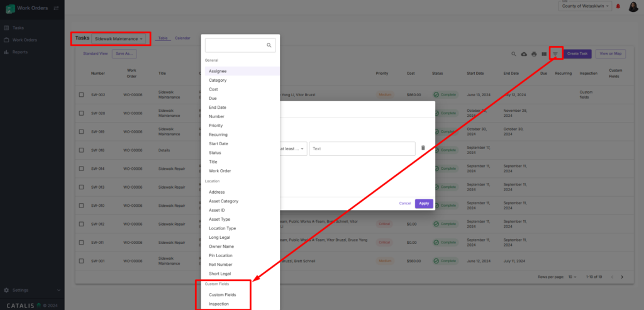Check the box for task SW-002

tap(81, 95)
